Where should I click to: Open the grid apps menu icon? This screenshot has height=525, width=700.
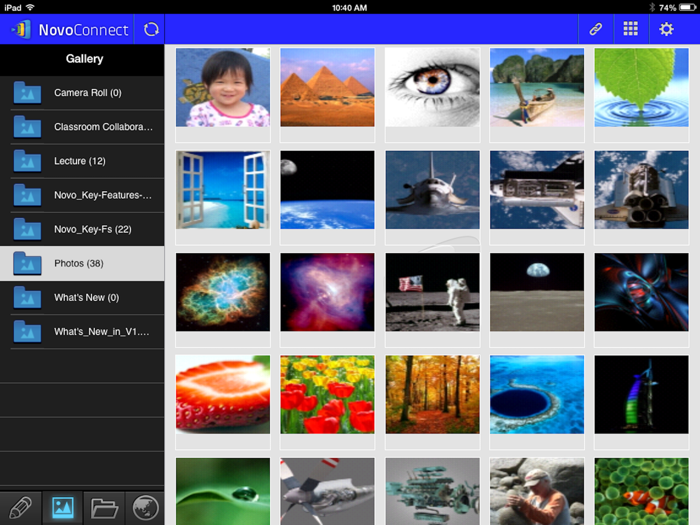click(631, 29)
